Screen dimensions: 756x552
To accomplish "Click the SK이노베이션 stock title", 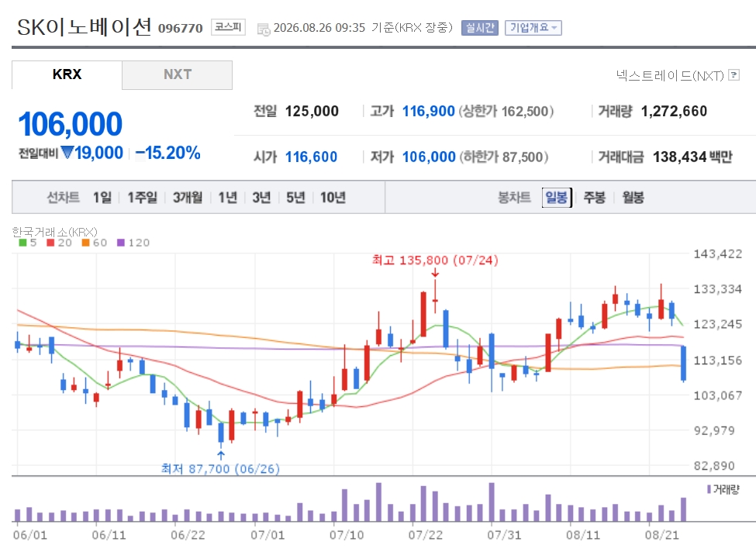I will click(x=85, y=27).
